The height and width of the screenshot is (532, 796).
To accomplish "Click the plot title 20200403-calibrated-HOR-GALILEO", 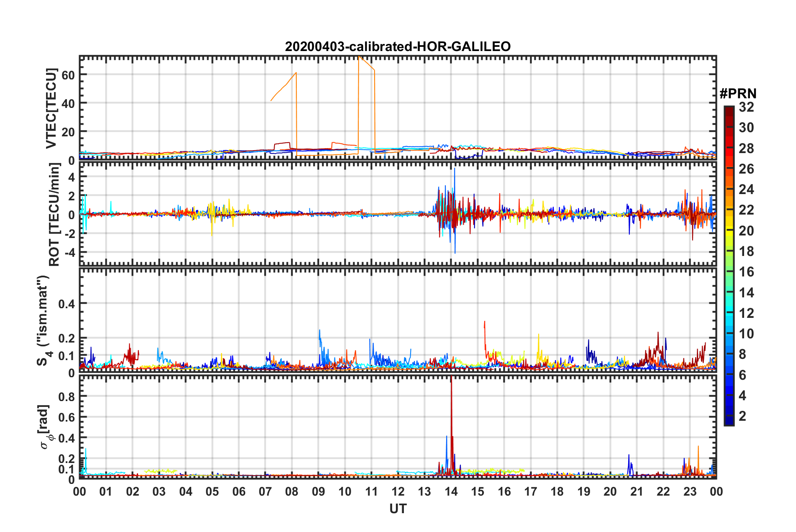I will (398, 46).
